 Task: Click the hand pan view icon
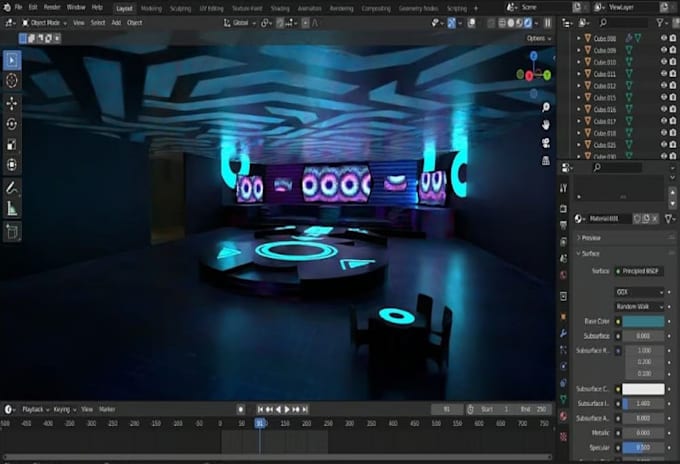click(546, 124)
